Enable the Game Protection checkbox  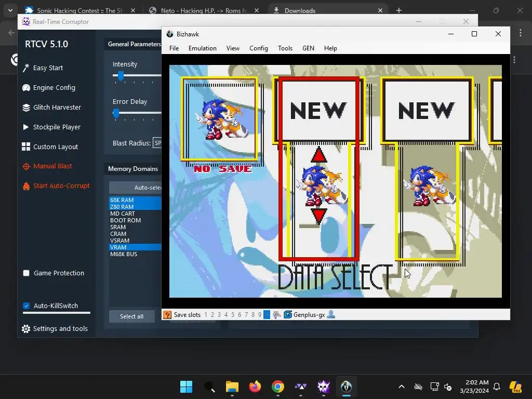26,273
